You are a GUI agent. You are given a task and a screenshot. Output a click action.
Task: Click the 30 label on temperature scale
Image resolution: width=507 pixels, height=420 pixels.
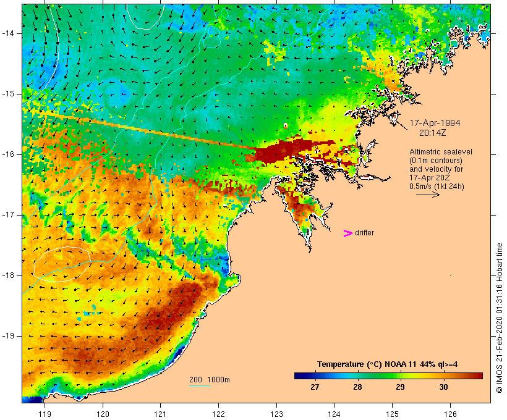(443, 387)
